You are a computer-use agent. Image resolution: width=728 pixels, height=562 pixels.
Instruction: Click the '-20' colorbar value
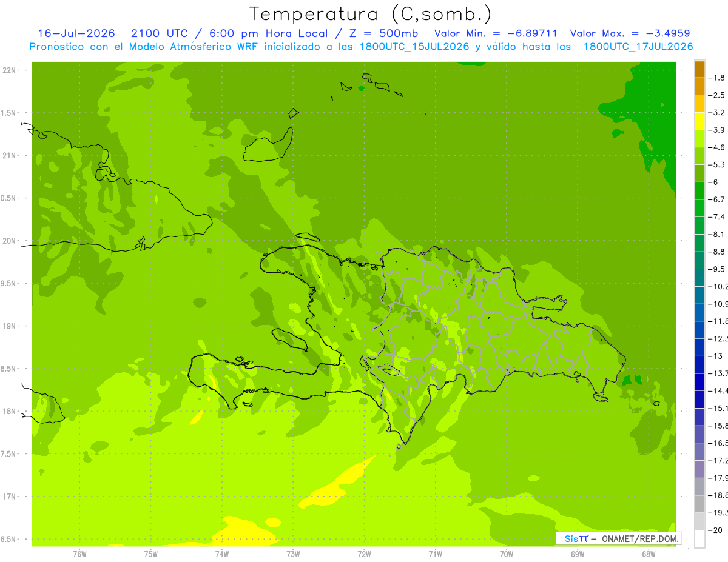[x=716, y=530]
